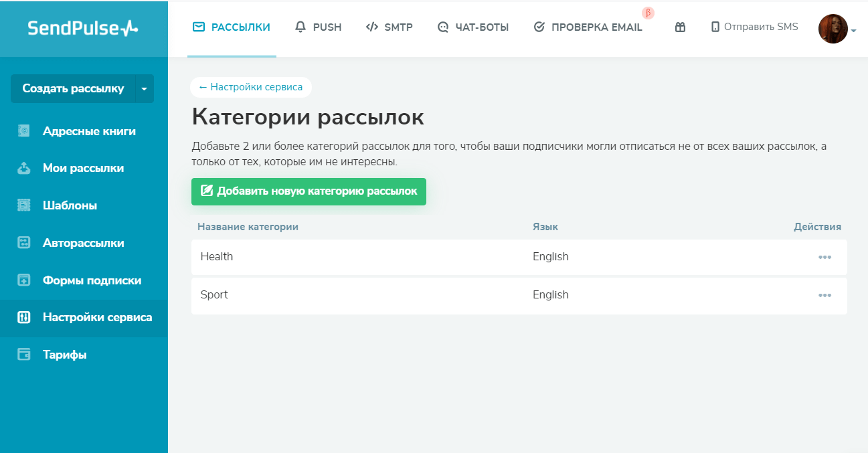Click the gift box icon
Screen dimensions: 868x453
click(680, 27)
